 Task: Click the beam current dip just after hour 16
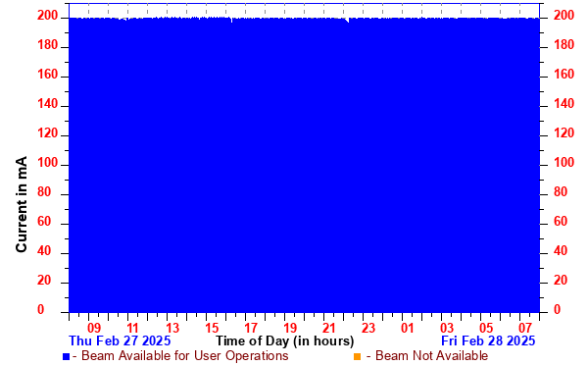point(231,20)
